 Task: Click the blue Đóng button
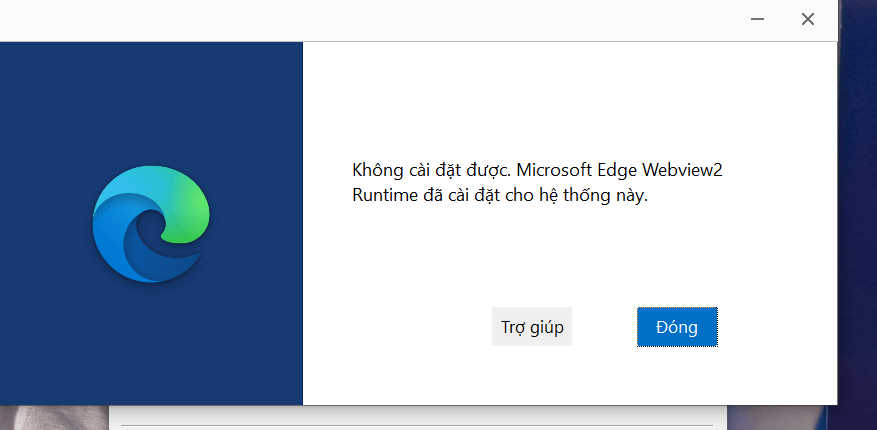[677, 327]
